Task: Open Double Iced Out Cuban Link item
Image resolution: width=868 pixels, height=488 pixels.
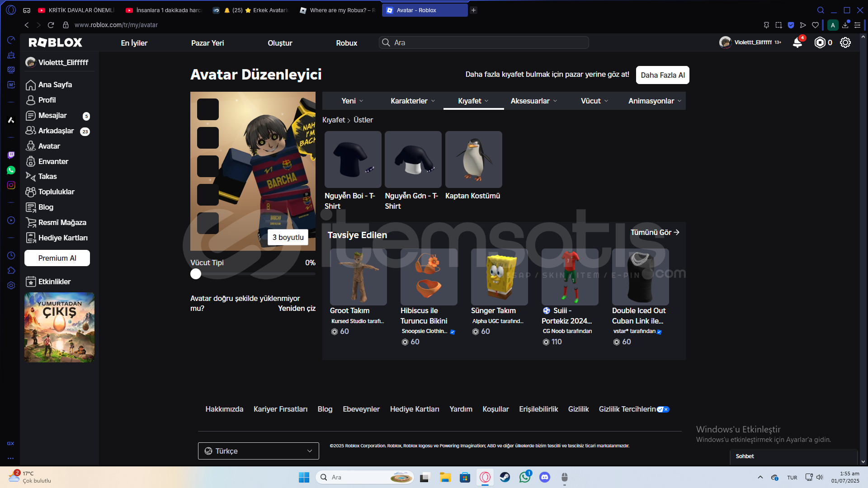Action: coord(640,277)
